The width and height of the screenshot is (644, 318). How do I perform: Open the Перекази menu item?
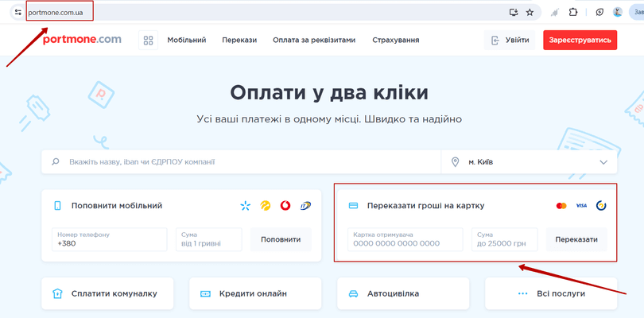(x=239, y=41)
